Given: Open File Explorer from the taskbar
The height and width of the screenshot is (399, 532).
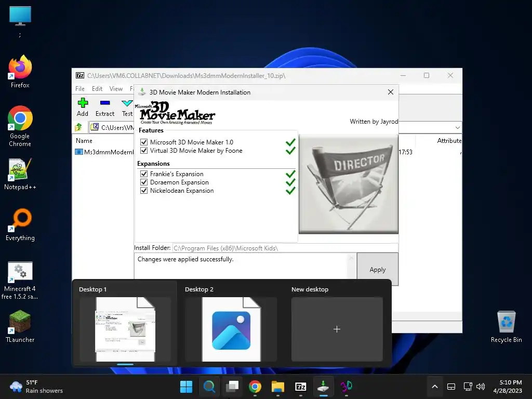Looking at the screenshot, I should pos(278,387).
